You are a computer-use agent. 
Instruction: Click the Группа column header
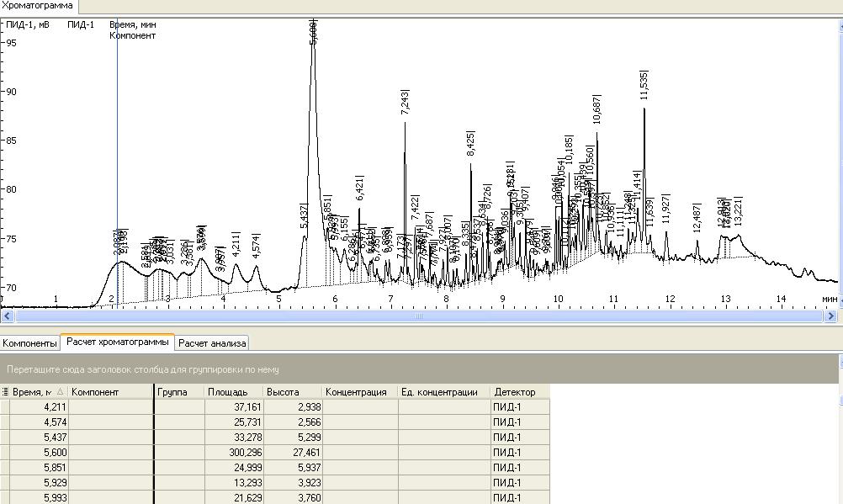[179, 392]
